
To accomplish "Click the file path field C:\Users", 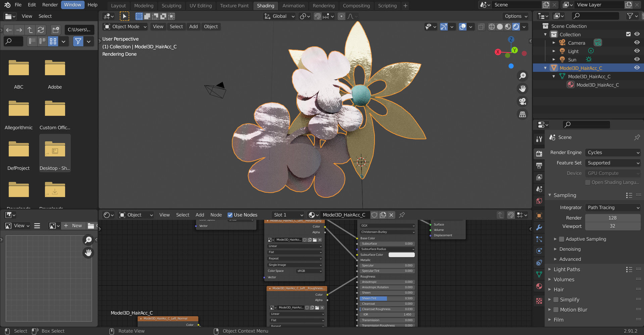I will click(x=79, y=30).
